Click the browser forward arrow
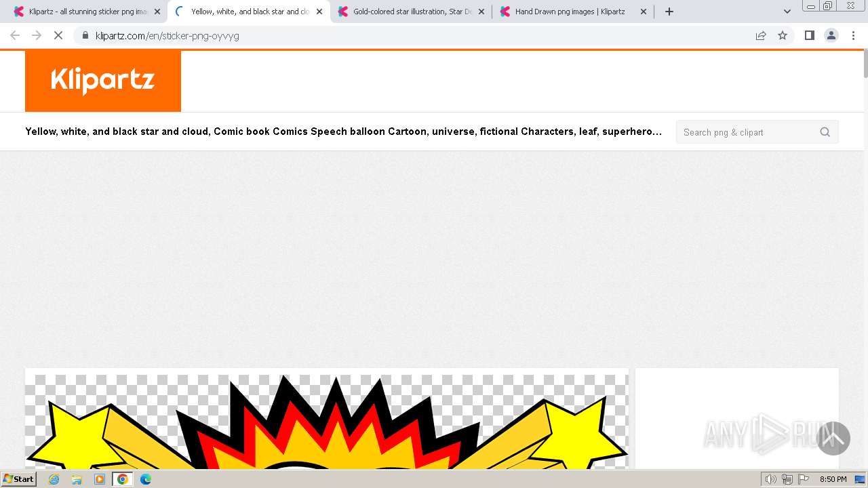The height and width of the screenshot is (488, 868). pos(37,35)
